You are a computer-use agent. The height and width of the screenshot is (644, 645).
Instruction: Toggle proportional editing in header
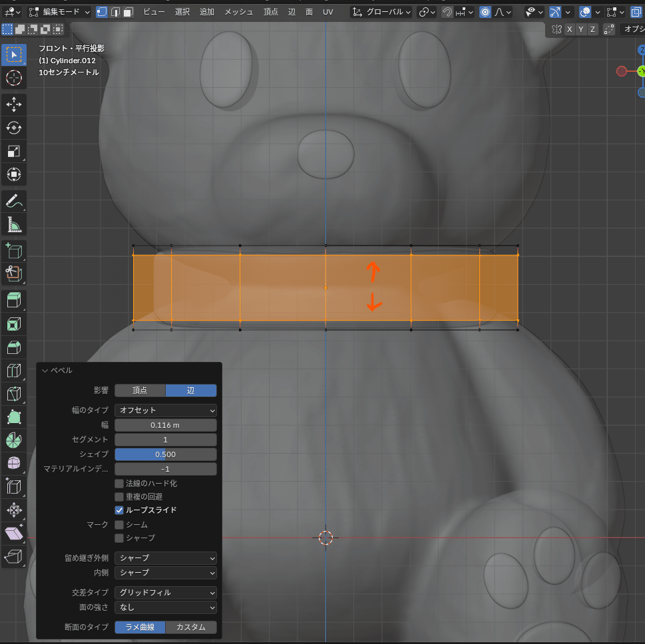coord(485,12)
